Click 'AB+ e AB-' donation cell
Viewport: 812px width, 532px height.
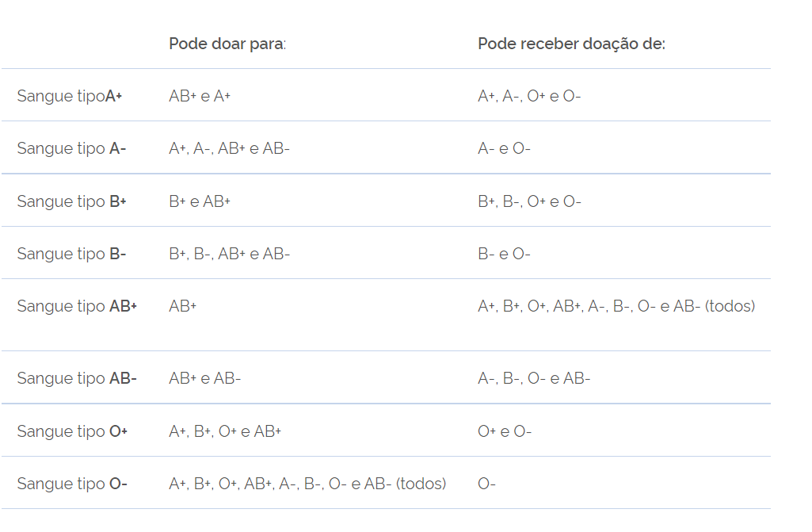204,378
